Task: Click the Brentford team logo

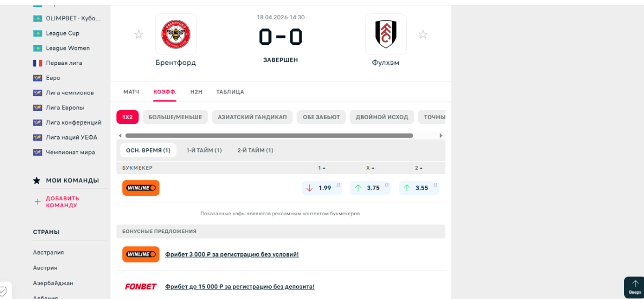Action: tap(175, 34)
